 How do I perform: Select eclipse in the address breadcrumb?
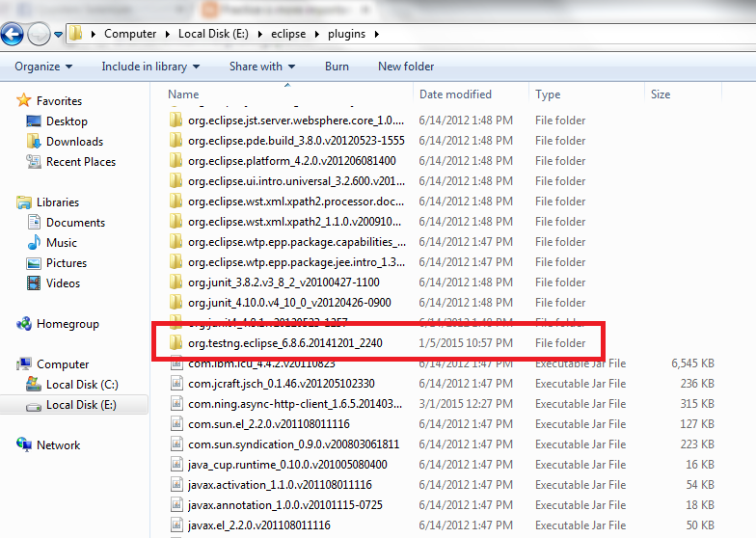point(288,34)
